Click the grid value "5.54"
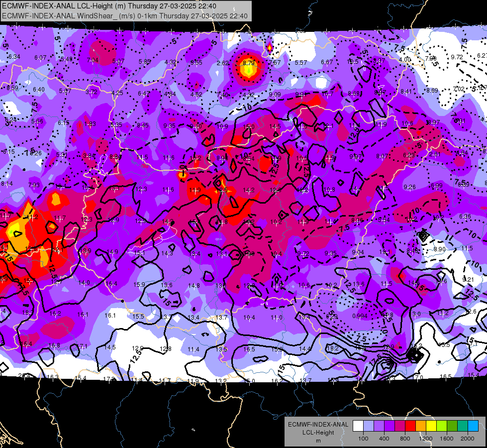487x448 pixels. [384, 220]
